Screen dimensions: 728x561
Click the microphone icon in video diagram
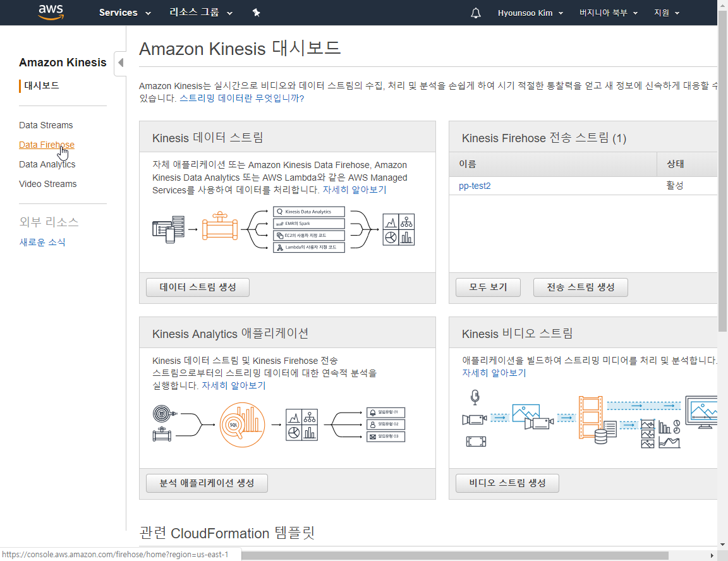475,397
